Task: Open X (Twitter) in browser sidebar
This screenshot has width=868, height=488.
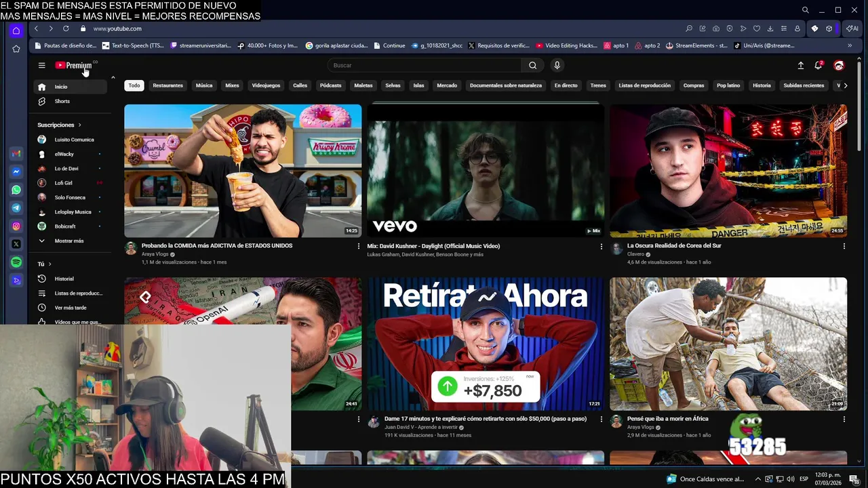Action: (16, 244)
